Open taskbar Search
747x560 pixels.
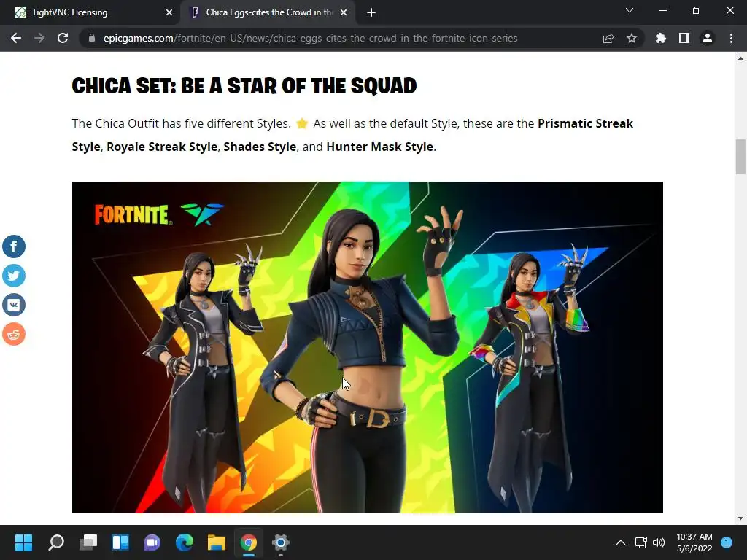pos(55,542)
